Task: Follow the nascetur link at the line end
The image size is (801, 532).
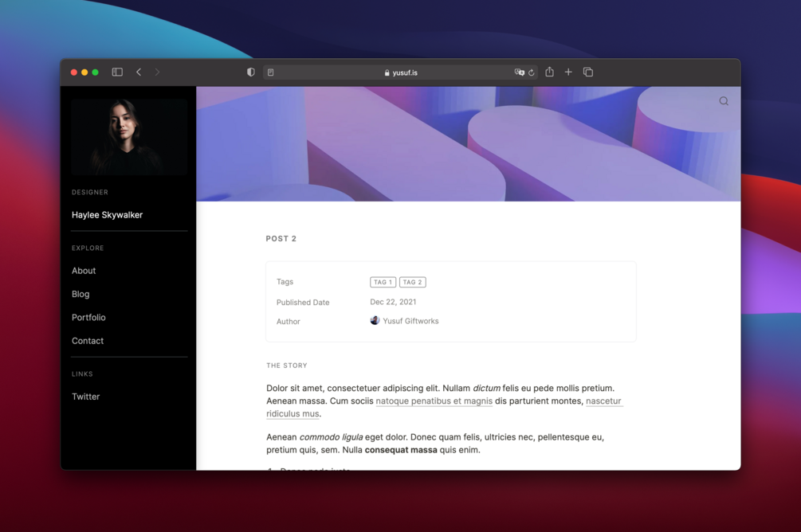Action: click(x=604, y=401)
